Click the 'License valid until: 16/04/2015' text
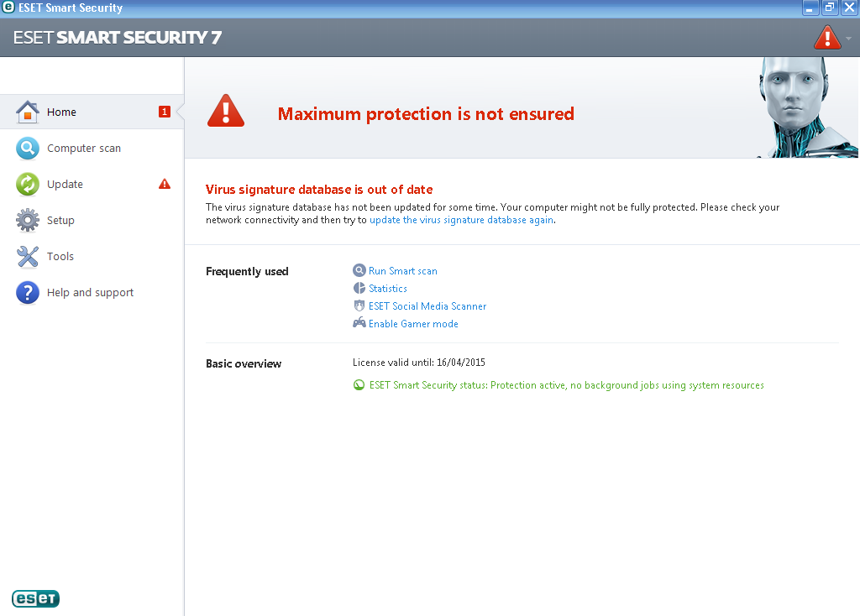Image resolution: width=860 pixels, height=616 pixels. point(418,363)
